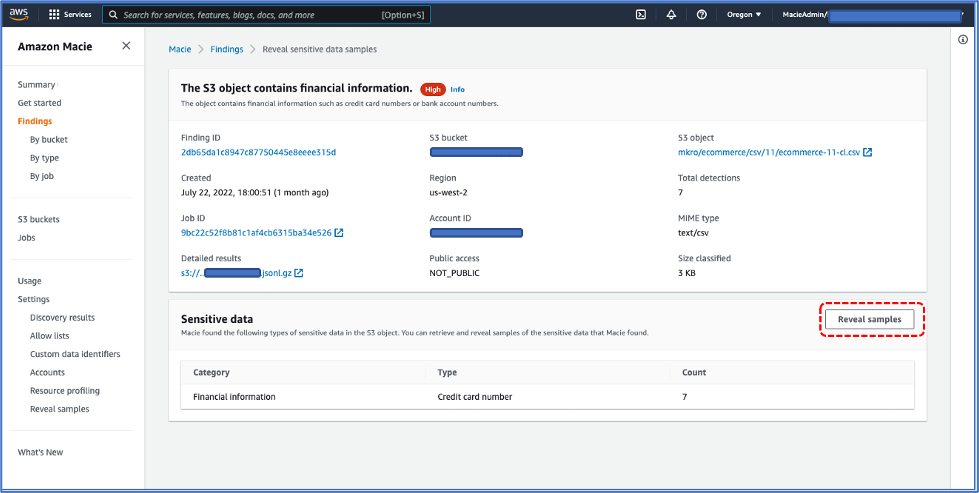Image resolution: width=979 pixels, height=493 pixels.
Task: Select the Financial information cell
Action: [x=234, y=397]
